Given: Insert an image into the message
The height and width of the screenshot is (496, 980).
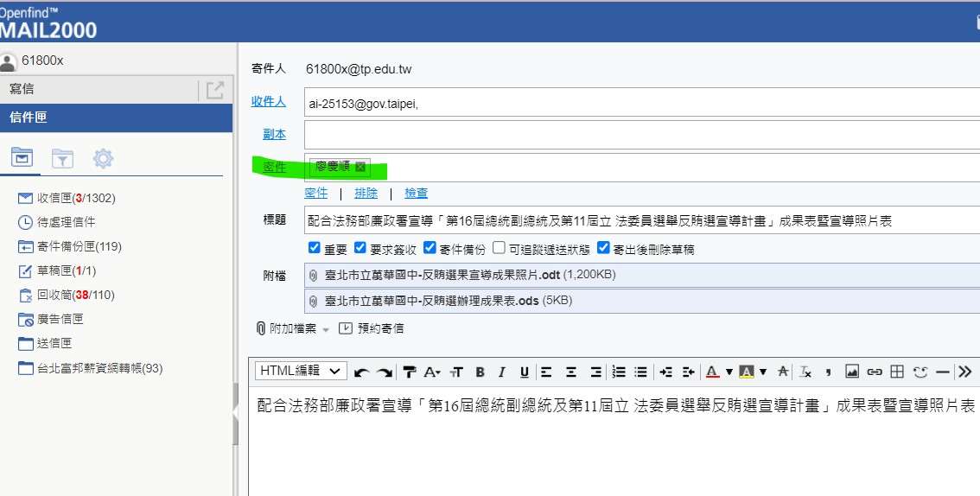Looking at the screenshot, I should pyautogui.click(x=851, y=372).
